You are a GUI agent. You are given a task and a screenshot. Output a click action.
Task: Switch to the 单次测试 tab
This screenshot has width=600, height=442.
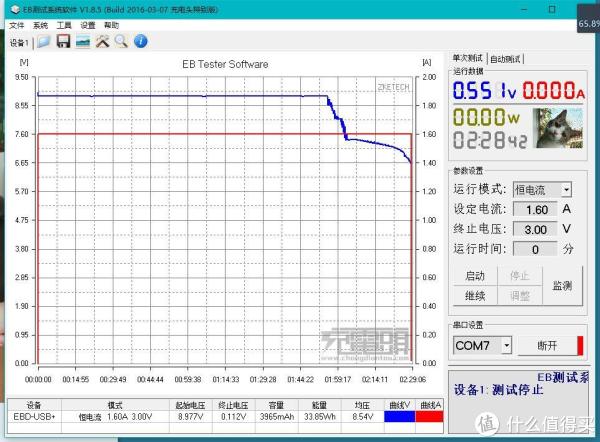(468, 58)
